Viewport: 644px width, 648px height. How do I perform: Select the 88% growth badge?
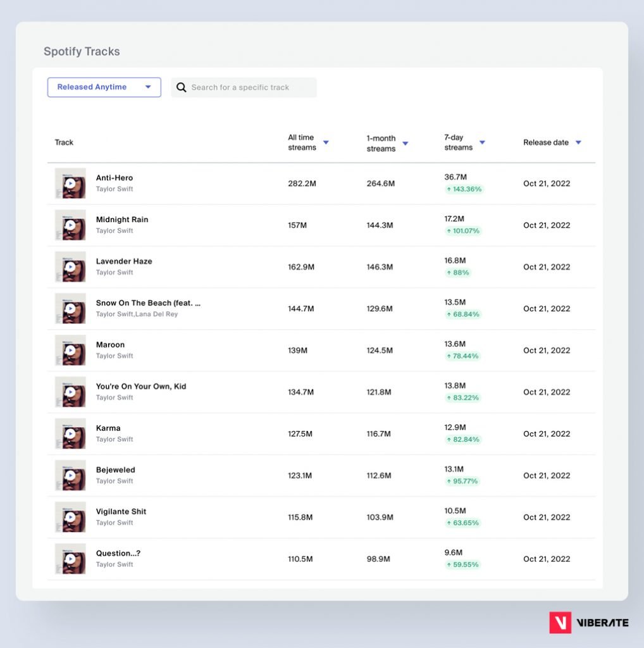pyautogui.click(x=458, y=273)
